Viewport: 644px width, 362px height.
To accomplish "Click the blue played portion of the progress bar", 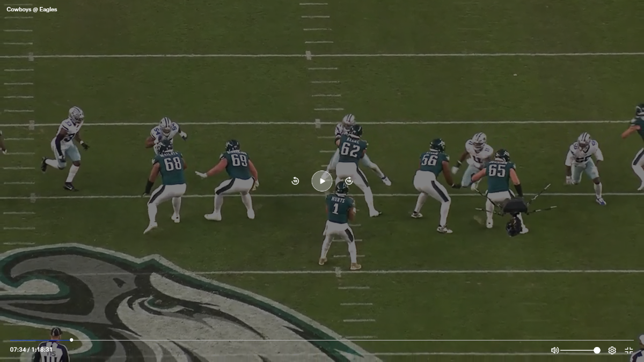I will pos(38,340).
